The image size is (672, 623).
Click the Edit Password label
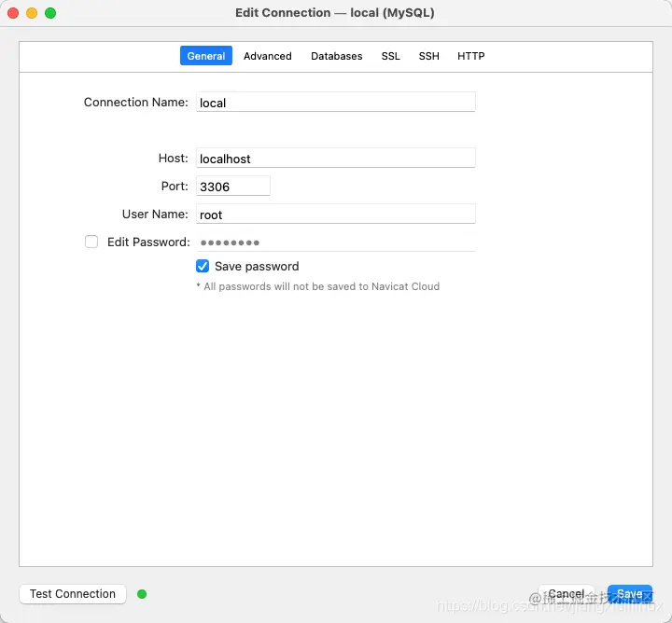coord(148,242)
